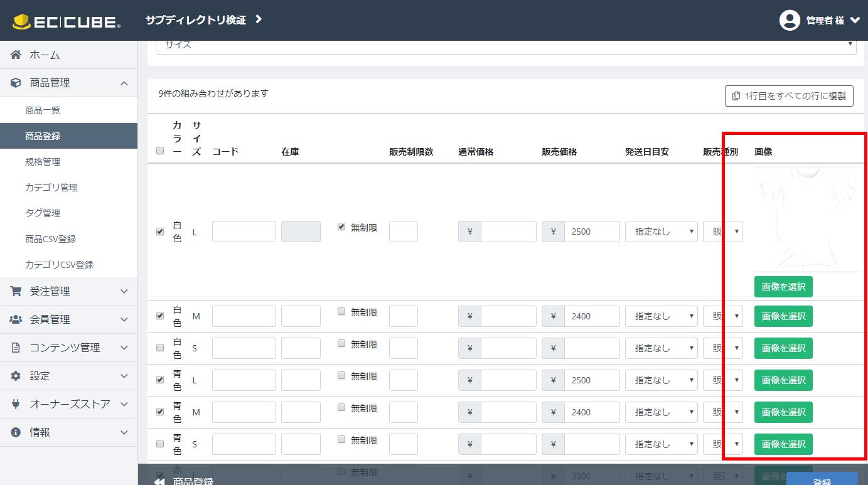Click the admin user avatar icon

(x=789, y=20)
